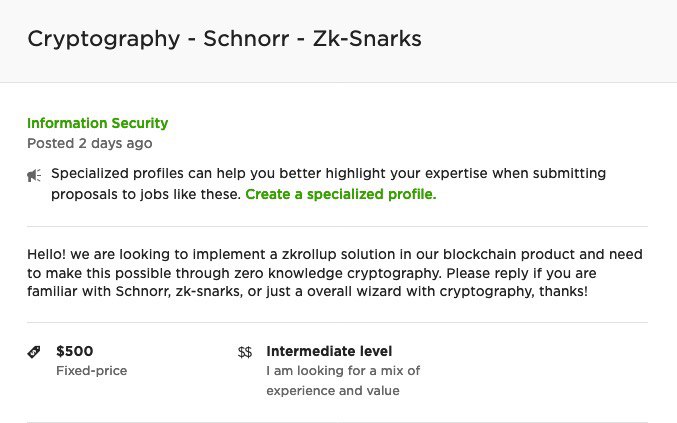Click the $$ experience level icon
Screen dimensions: 677x423
pos(245,352)
